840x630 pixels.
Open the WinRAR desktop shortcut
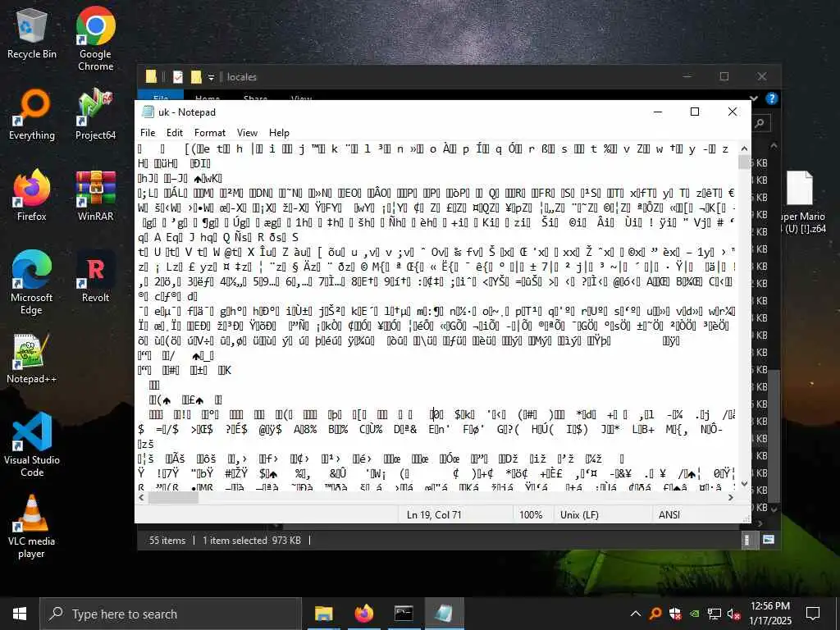tap(95, 195)
